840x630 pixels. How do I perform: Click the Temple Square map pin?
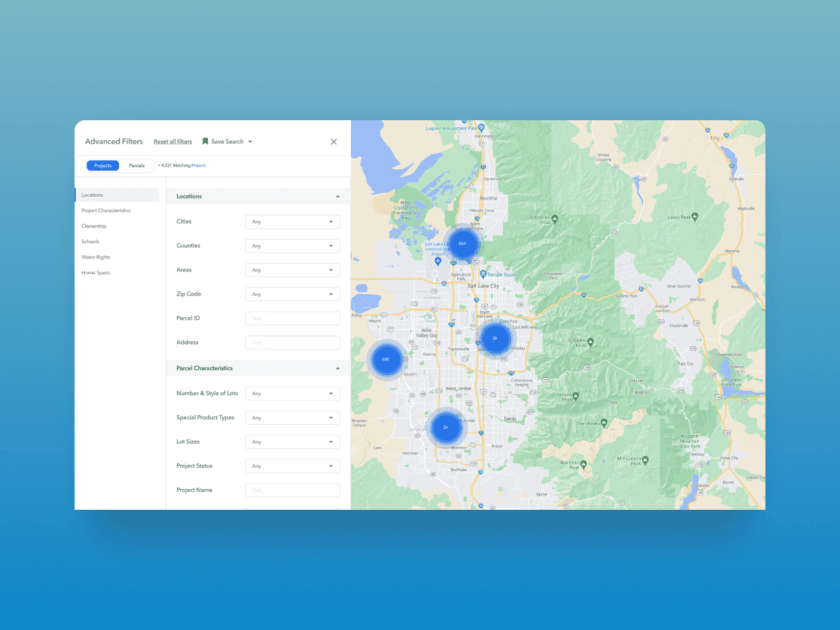tap(483, 275)
